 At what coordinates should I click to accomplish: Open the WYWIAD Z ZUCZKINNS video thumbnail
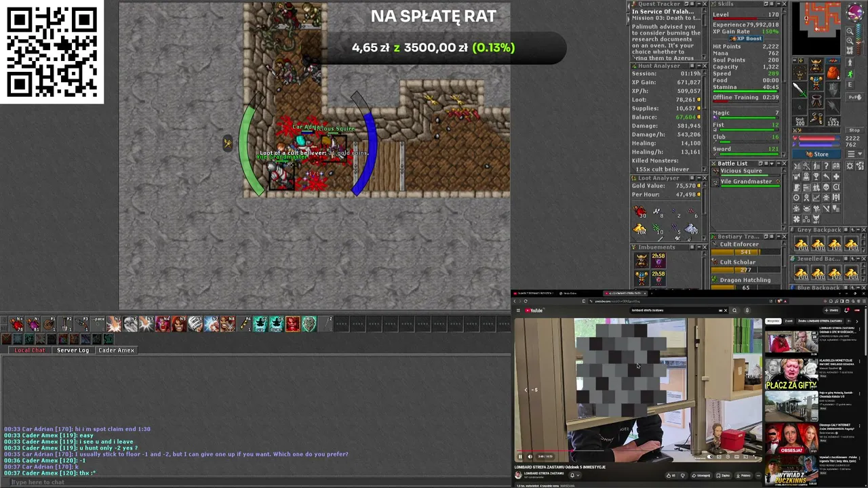tap(791, 471)
